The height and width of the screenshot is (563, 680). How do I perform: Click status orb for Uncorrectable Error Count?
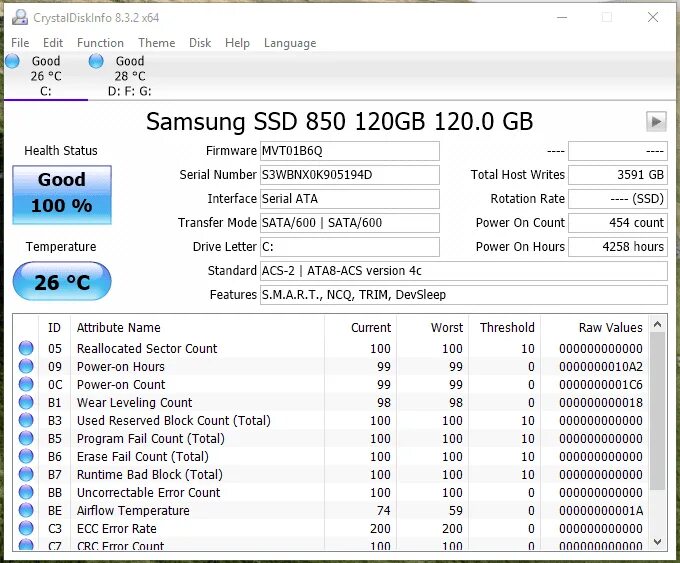pos(26,492)
